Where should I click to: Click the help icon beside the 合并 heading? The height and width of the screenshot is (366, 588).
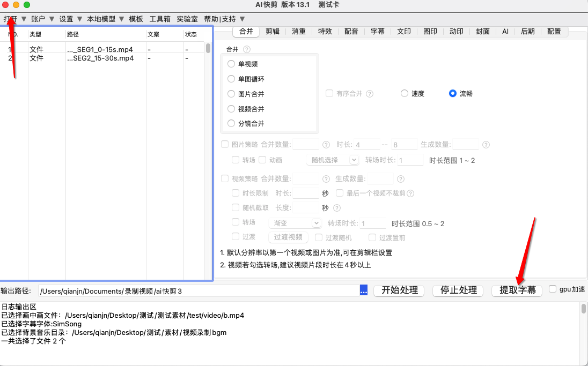pyautogui.click(x=246, y=49)
